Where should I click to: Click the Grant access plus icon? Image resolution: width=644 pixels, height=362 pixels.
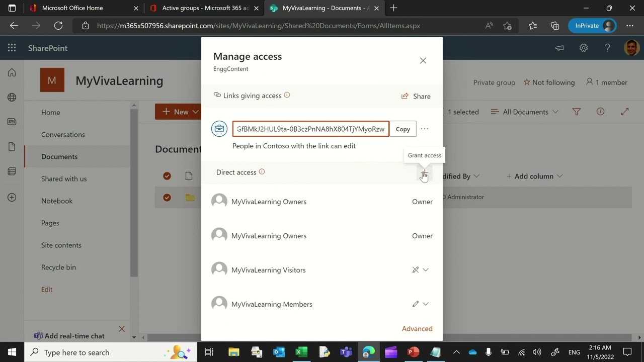tap(425, 173)
